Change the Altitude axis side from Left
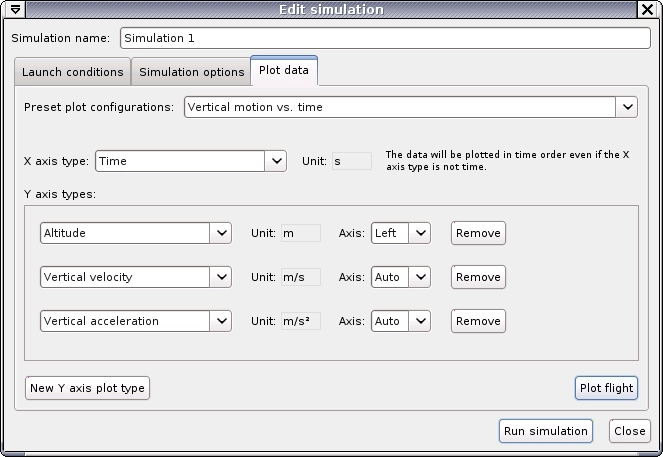Image resolution: width=663 pixels, height=457 pixels. tap(400, 233)
